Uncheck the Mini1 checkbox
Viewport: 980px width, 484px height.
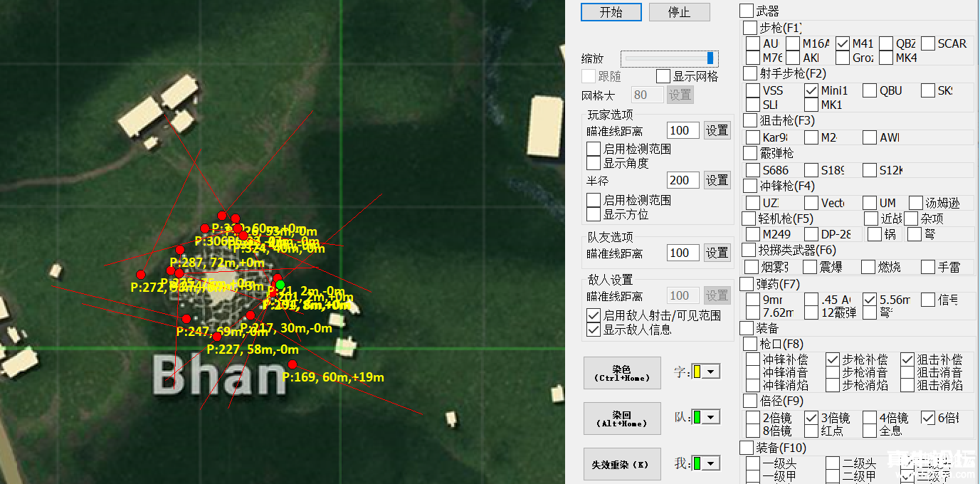811,90
